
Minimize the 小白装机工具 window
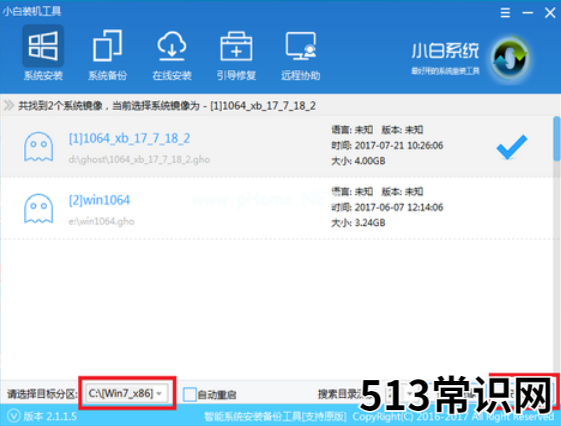pyautogui.click(x=527, y=13)
